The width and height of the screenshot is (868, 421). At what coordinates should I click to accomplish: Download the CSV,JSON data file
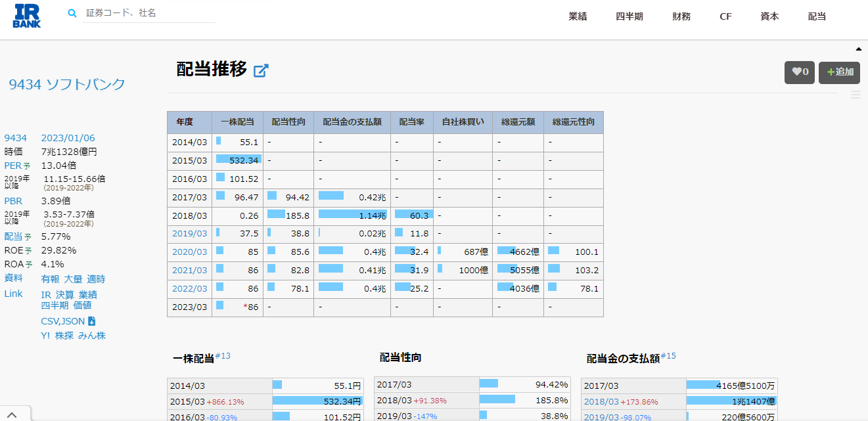68,321
